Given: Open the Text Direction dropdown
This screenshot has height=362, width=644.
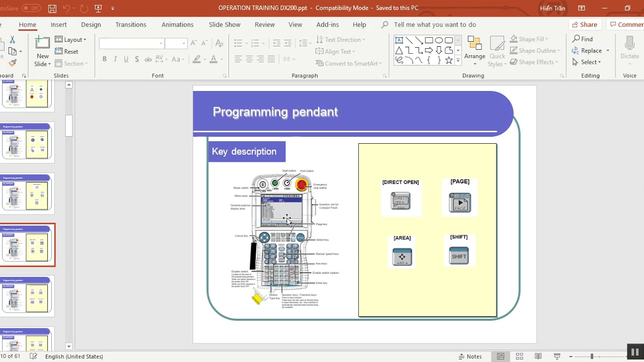Looking at the screenshot, I should 340,39.
